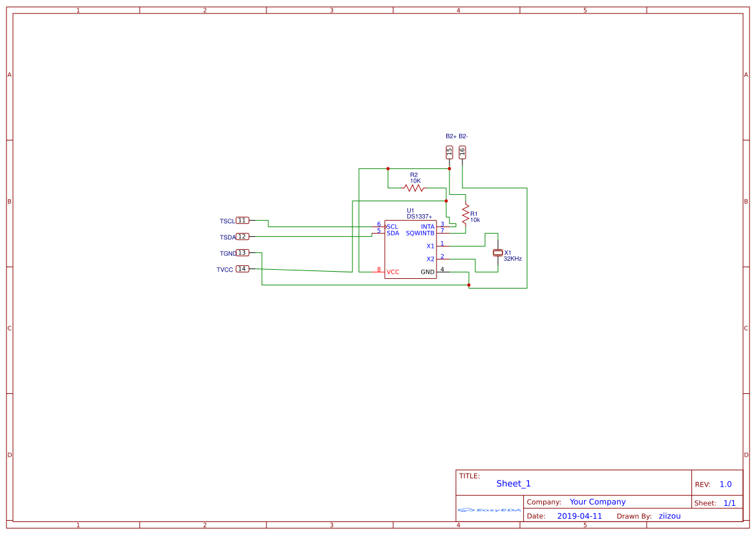Image resolution: width=756 pixels, height=535 pixels.
Task: Click the X1 32KHz crystal symbol
Action: (x=497, y=253)
